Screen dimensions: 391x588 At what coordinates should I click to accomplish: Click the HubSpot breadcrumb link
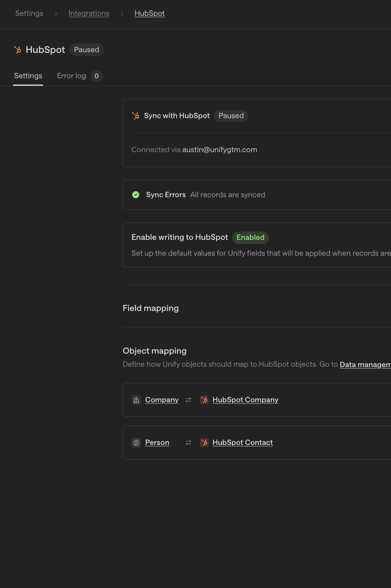click(x=150, y=13)
